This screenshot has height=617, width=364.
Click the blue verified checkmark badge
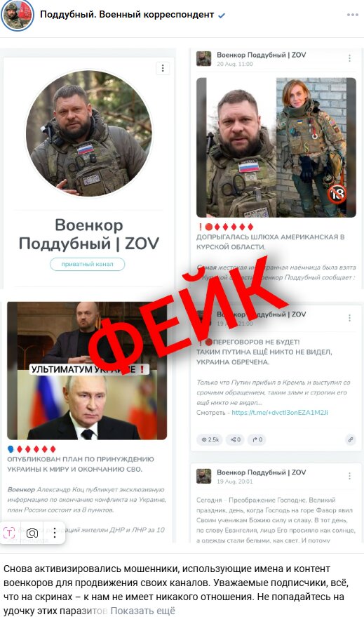pyautogui.click(x=222, y=15)
